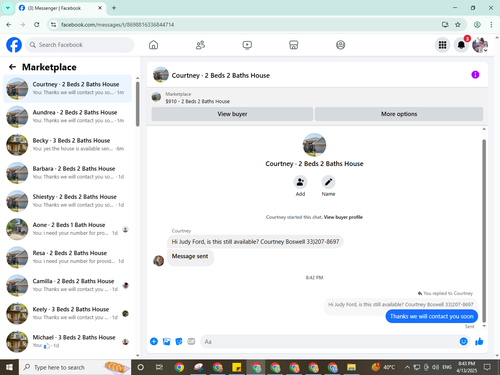
Task: Open the Resa - 2 Beds 2 Baths conversation
Action: [67, 257]
